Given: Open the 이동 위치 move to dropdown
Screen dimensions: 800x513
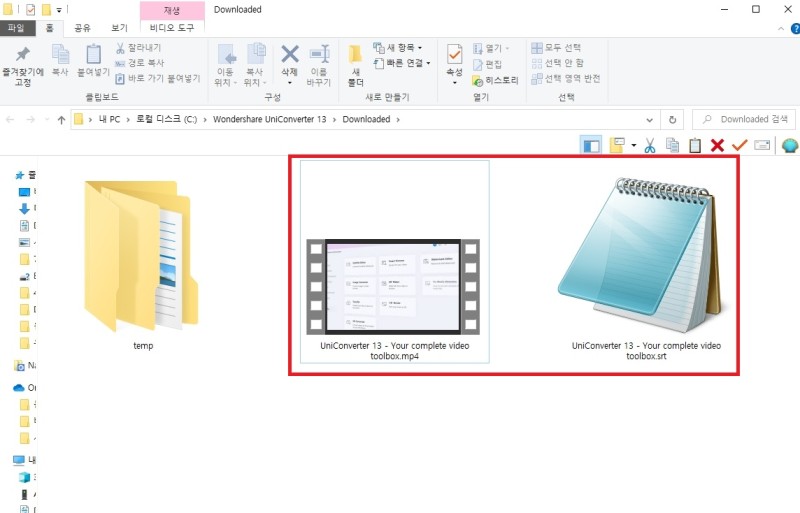Looking at the screenshot, I should [x=226, y=65].
